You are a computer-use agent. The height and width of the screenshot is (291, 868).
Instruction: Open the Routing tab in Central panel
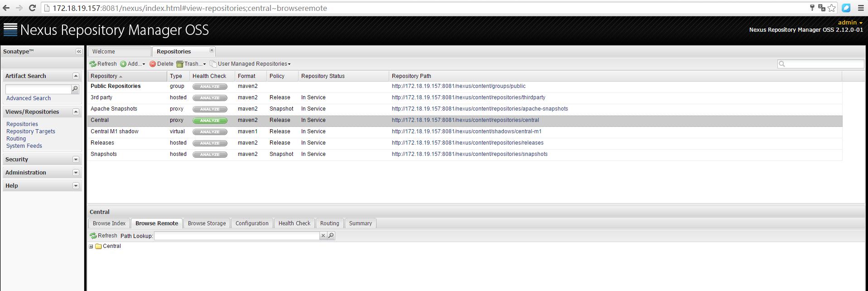tap(329, 223)
